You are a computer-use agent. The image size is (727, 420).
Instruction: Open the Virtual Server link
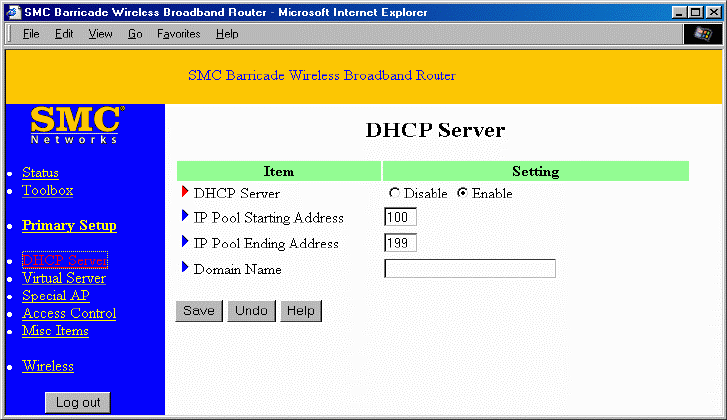[x=64, y=278]
